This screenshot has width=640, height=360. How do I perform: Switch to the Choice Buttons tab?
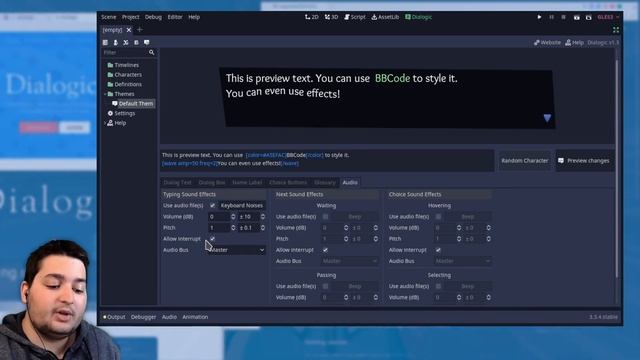click(288, 182)
